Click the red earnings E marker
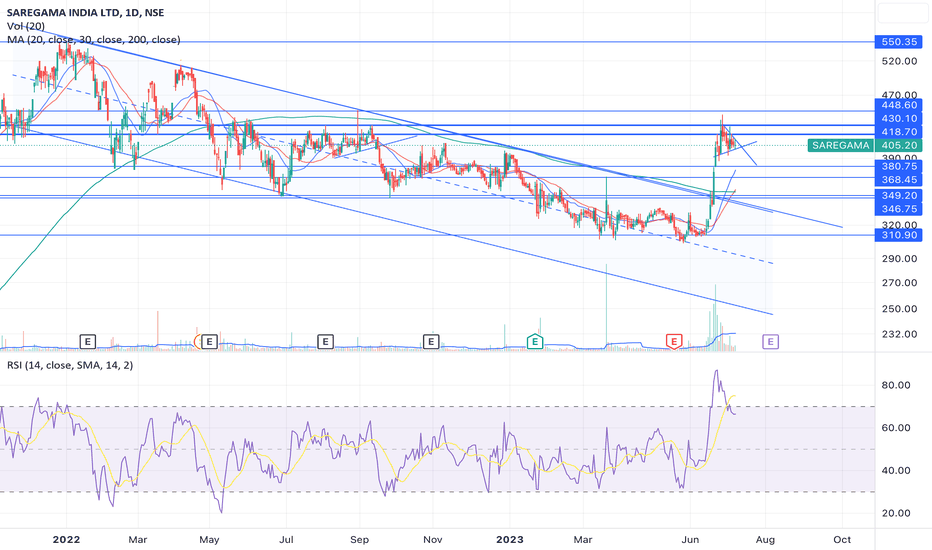This screenshot has height=550, width=932. [673, 341]
